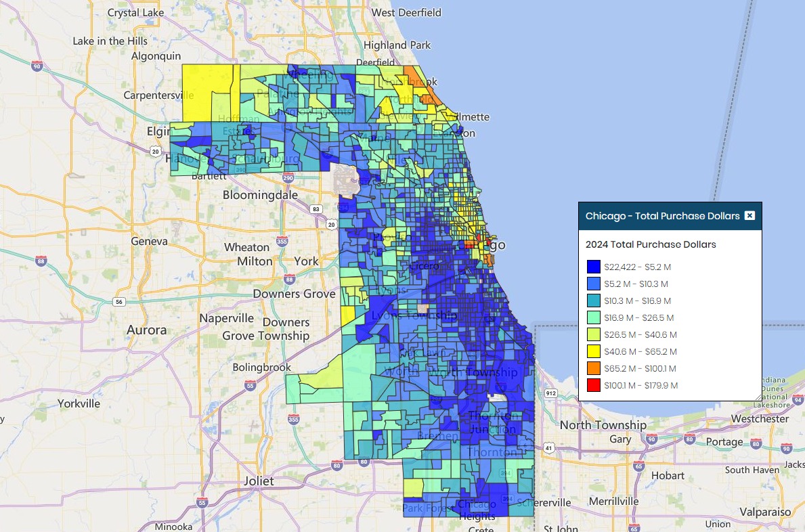
Task: Click the Carpentersville map label
Action: pyautogui.click(x=158, y=95)
